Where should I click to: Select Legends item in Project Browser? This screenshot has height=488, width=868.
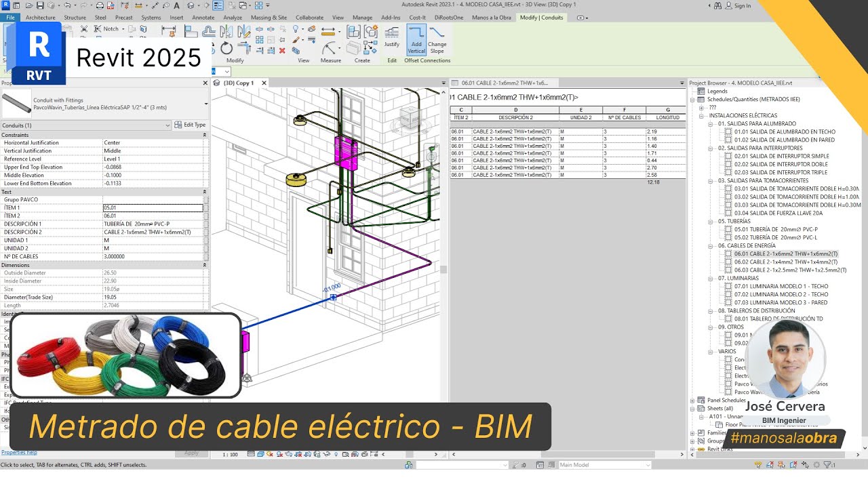717,91
